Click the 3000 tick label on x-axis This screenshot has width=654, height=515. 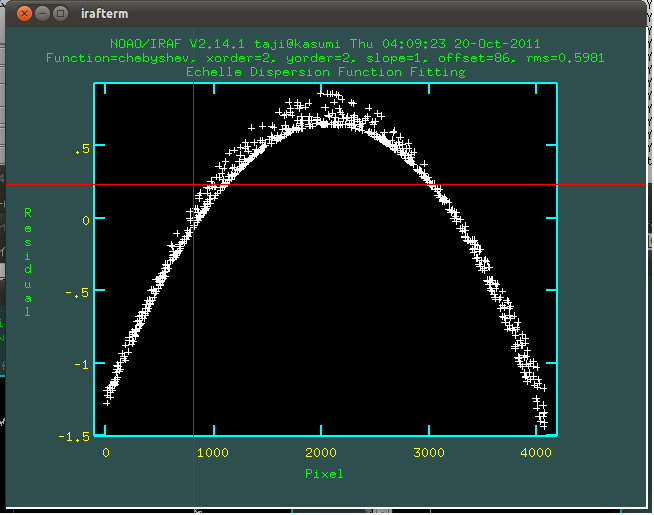(x=429, y=452)
